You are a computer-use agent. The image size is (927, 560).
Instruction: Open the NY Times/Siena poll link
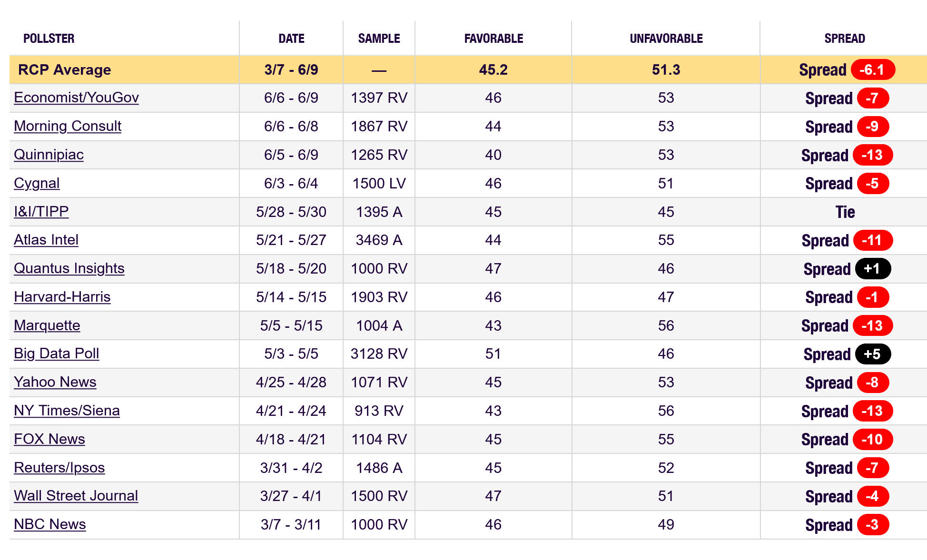click(67, 411)
